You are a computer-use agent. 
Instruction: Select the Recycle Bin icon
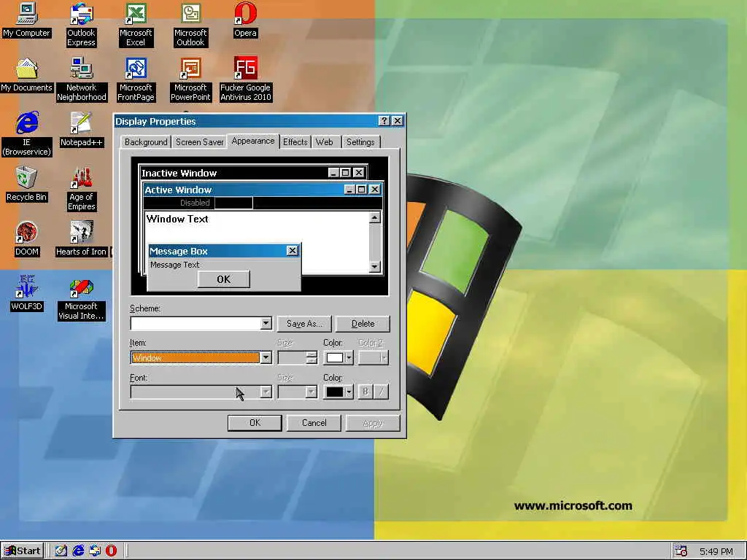[x=26, y=184]
